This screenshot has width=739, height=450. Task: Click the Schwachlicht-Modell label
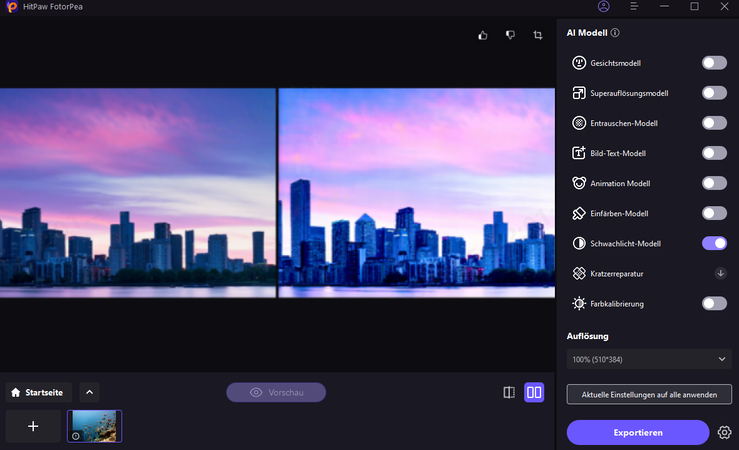click(625, 244)
